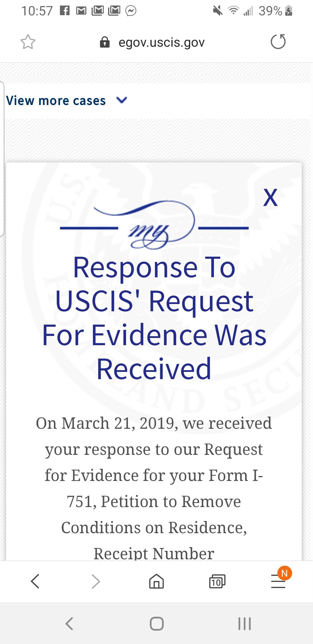The height and width of the screenshot is (644, 313).
Task: Open the tabs switcher showing 10
Action: tap(217, 581)
